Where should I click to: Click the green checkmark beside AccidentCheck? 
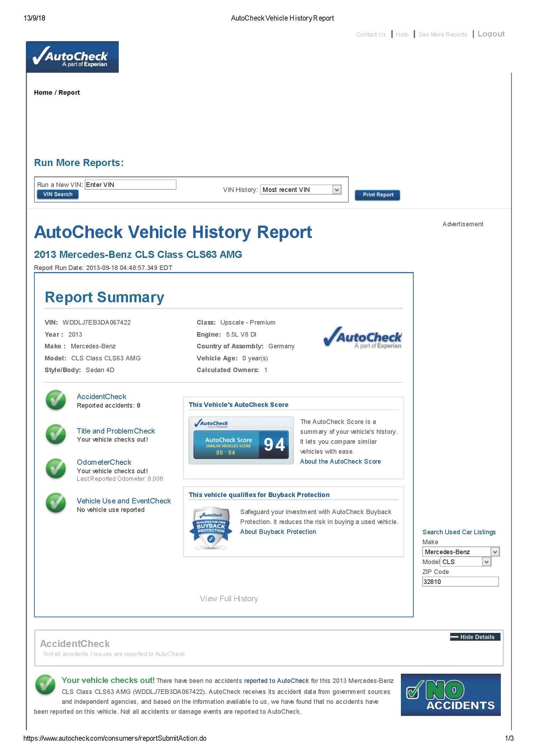(x=56, y=400)
